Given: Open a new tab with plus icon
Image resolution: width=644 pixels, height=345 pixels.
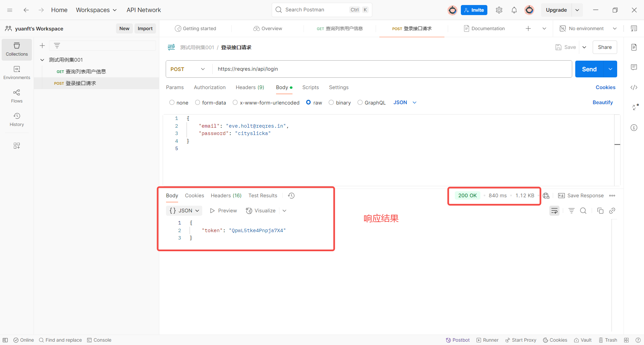Looking at the screenshot, I should (528, 28).
